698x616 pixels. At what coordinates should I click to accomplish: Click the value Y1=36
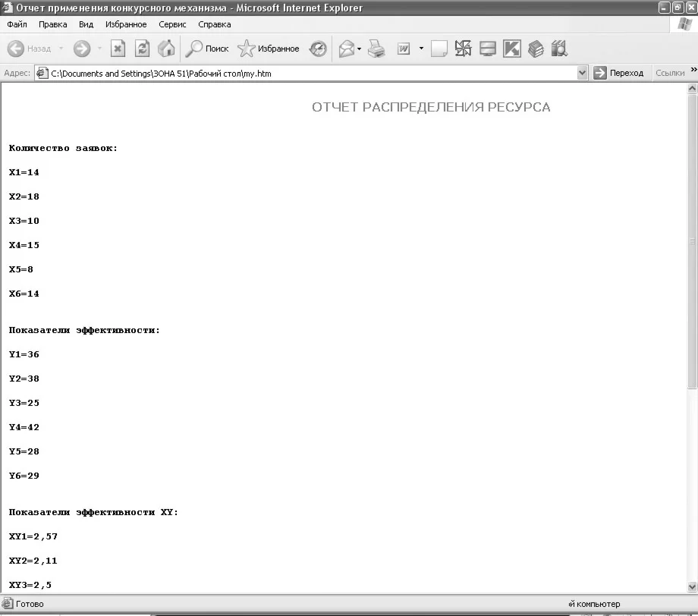pyautogui.click(x=24, y=354)
